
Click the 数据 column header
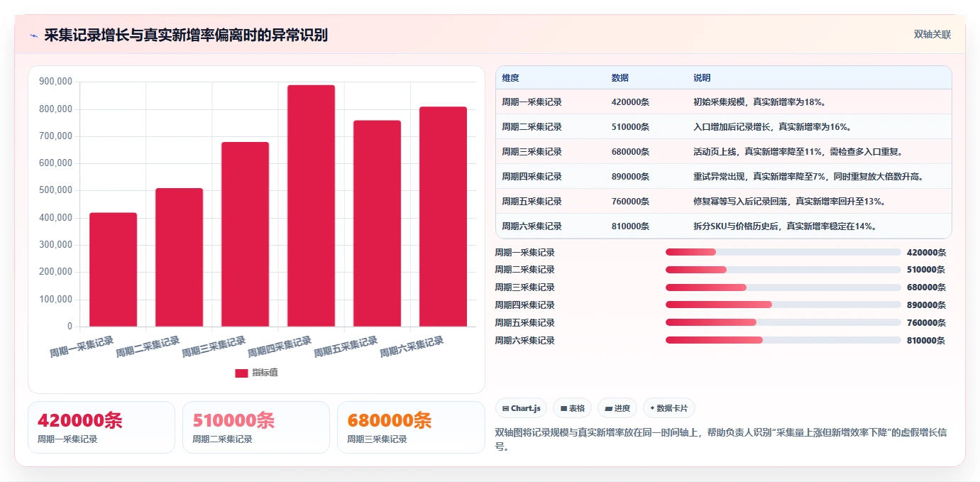coord(620,78)
